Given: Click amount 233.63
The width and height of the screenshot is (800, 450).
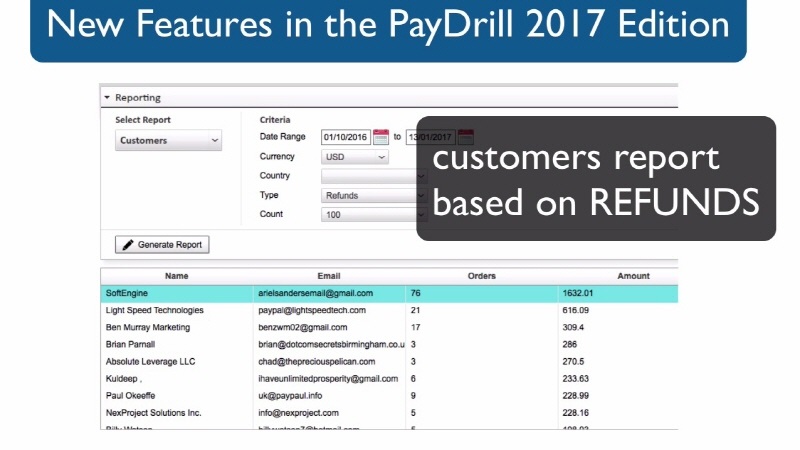Looking at the screenshot, I should point(576,379).
